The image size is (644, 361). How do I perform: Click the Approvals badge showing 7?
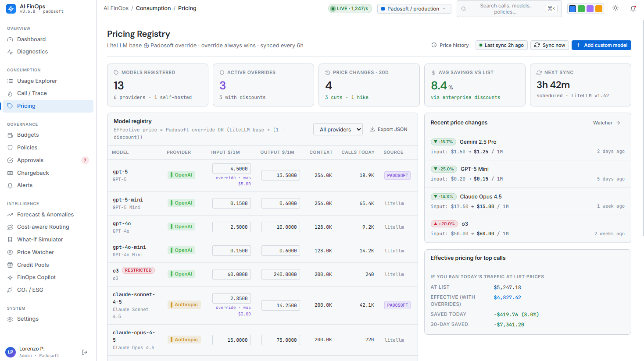85,160
